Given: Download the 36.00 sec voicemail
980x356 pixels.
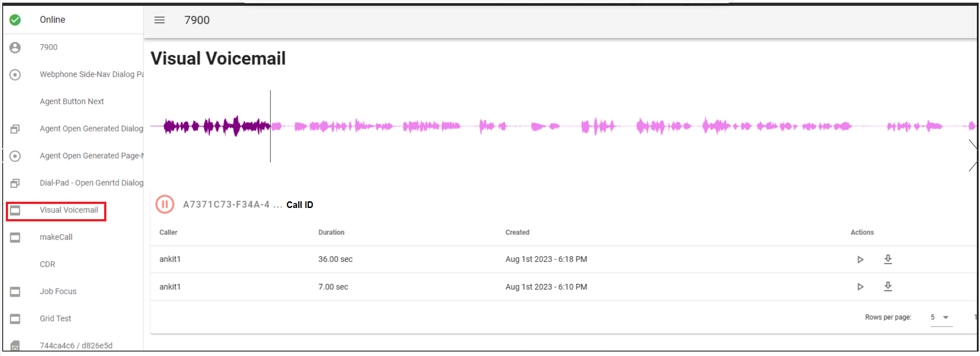Looking at the screenshot, I should pos(888,259).
